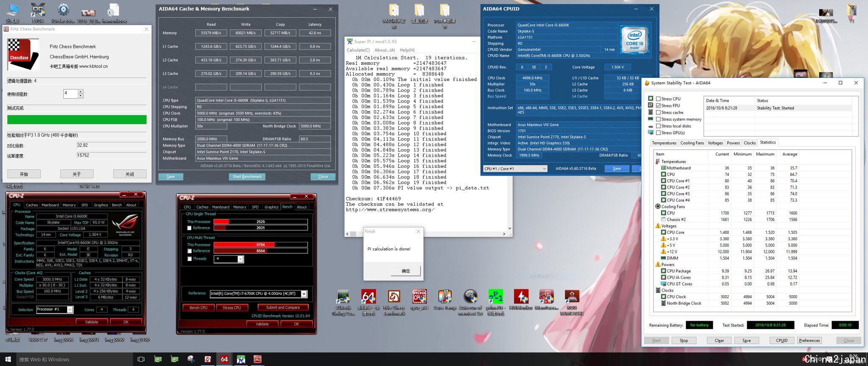This screenshot has width=868, height=366.
Task: Open the CPU #1 / Core #1 dropdown in AIDA64 CPUID
Action: pos(515,169)
